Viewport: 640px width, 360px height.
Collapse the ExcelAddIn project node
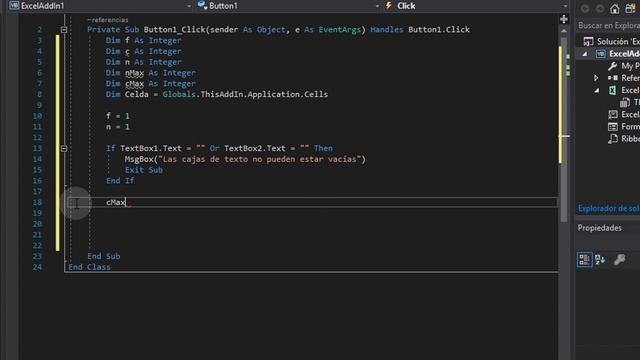tap(584, 54)
